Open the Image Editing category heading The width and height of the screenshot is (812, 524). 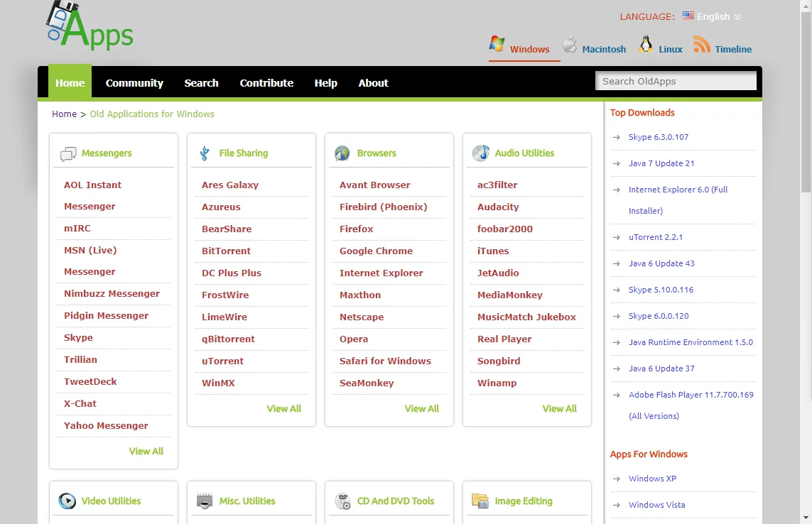tap(524, 501)
